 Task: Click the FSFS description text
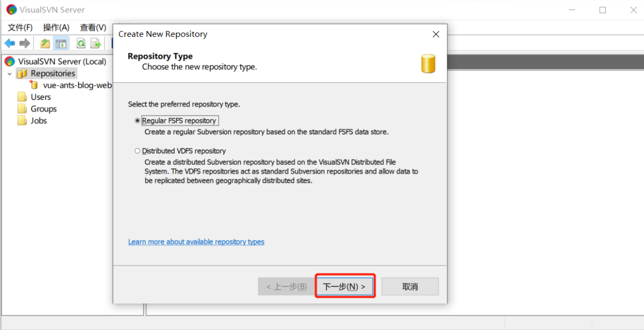pos(266,132)
